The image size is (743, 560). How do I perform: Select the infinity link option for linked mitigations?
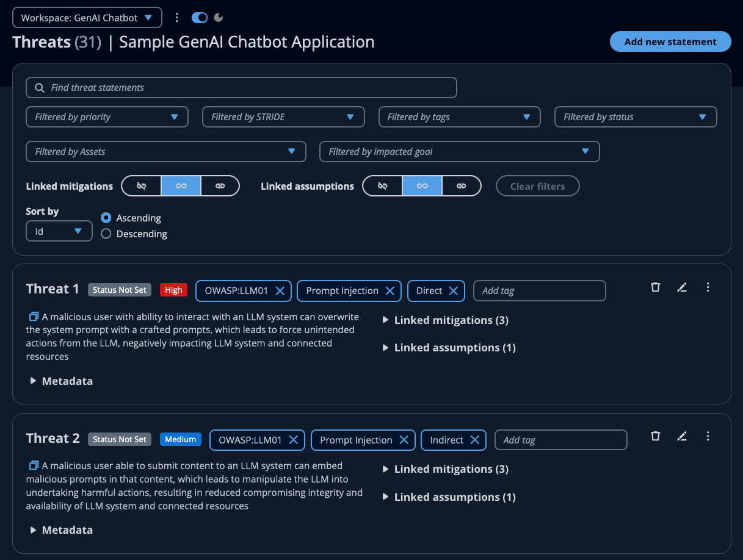tap(181, 185)
